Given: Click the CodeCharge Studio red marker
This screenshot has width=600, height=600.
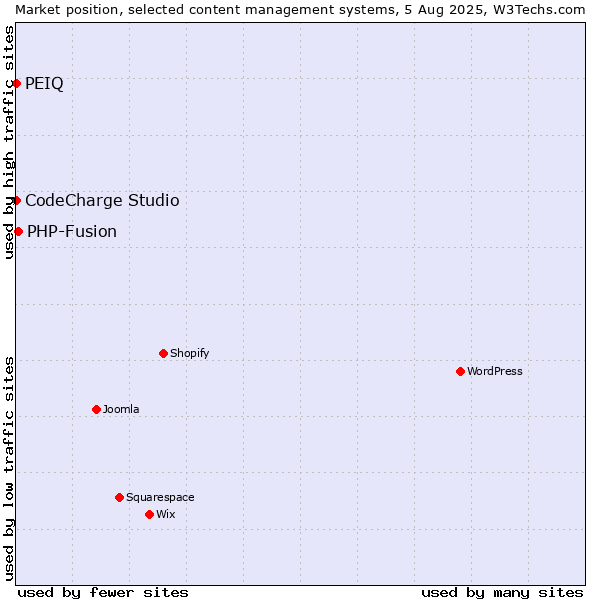Looking at the screenshot, I should [16, 201].
